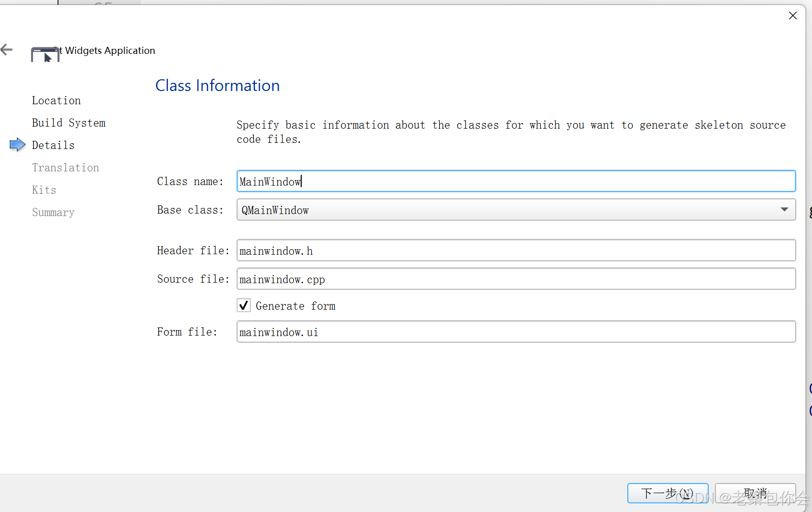
Task: Click the Generate form label text
Action: point(296,306)
